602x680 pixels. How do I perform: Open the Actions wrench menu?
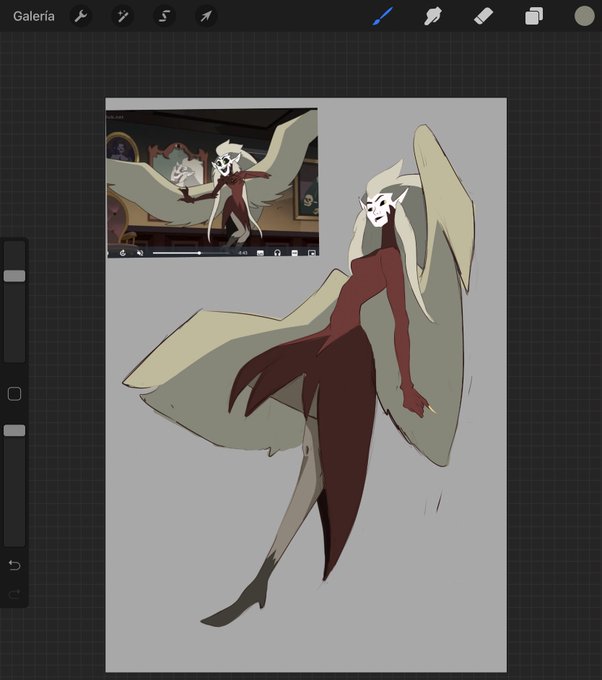pyautogui.click(x=81, y=16)
